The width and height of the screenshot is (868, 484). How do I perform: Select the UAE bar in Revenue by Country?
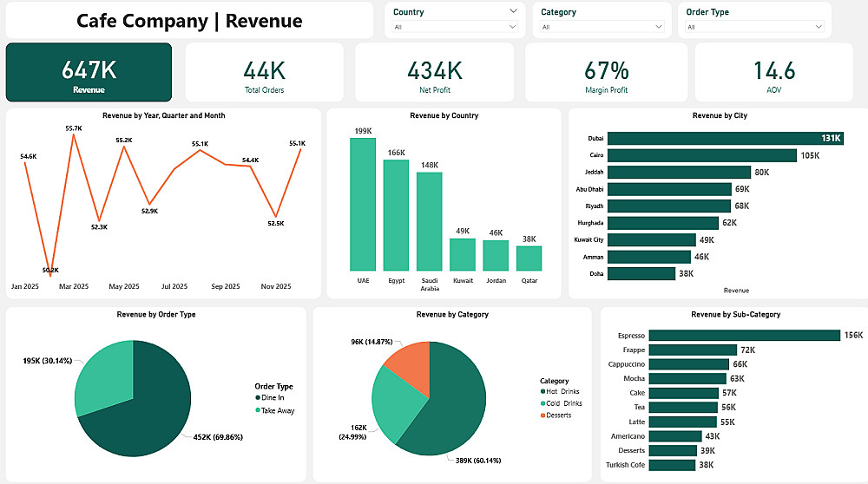[363, 204]
